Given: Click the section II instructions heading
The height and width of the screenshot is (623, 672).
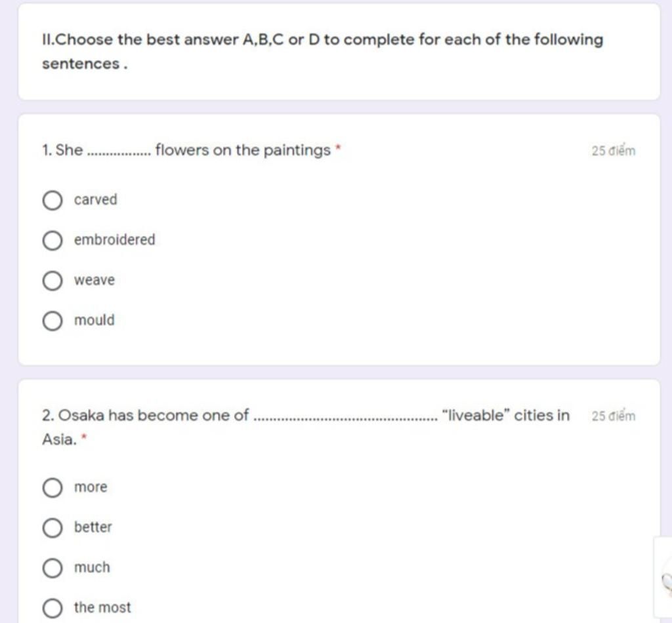Looking at the screenshot, I should pos(322,51).
